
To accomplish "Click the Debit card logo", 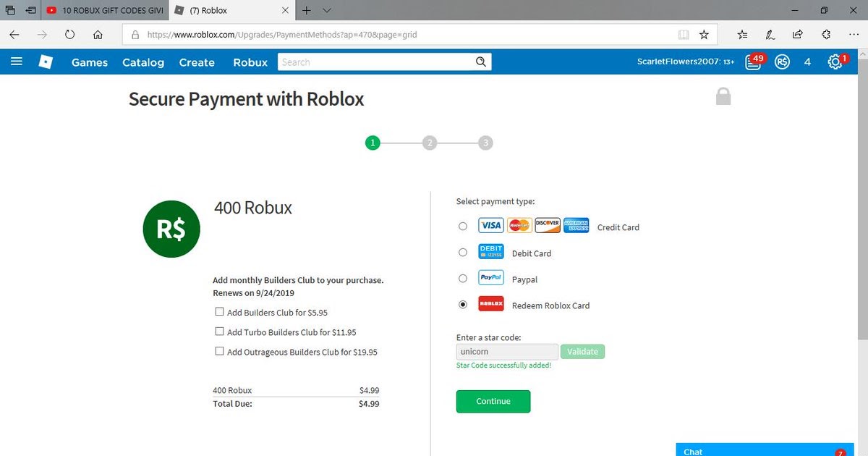I will click(490, 252).
